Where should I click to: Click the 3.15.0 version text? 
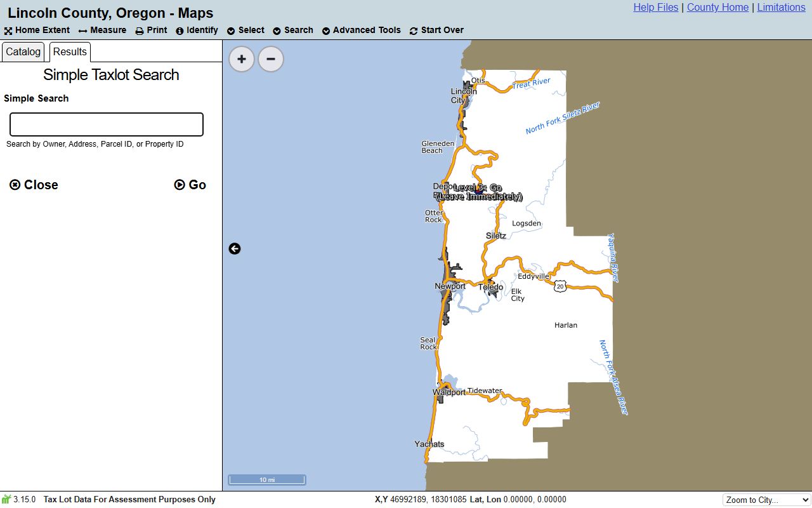pos(24,500)
